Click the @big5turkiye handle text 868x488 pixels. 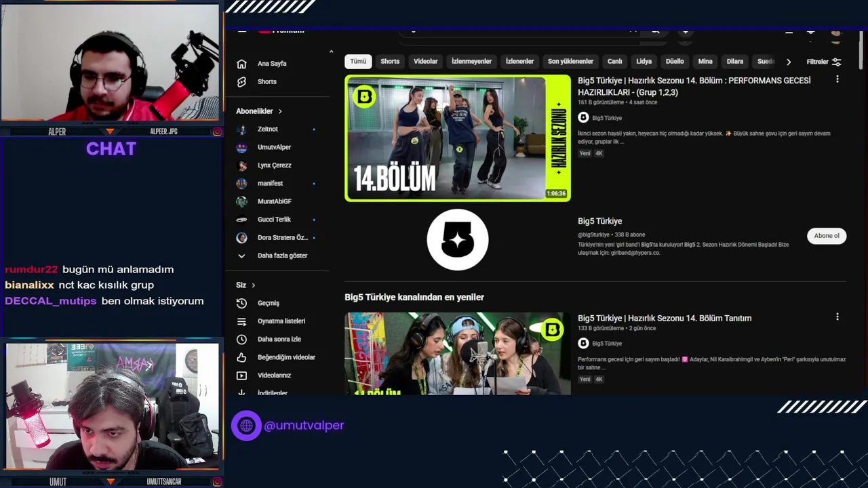click(593, 235)
